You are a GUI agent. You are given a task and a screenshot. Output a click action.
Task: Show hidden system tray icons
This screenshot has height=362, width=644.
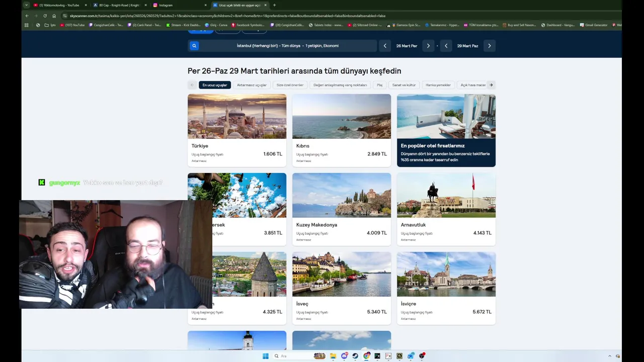coord(610,356)
